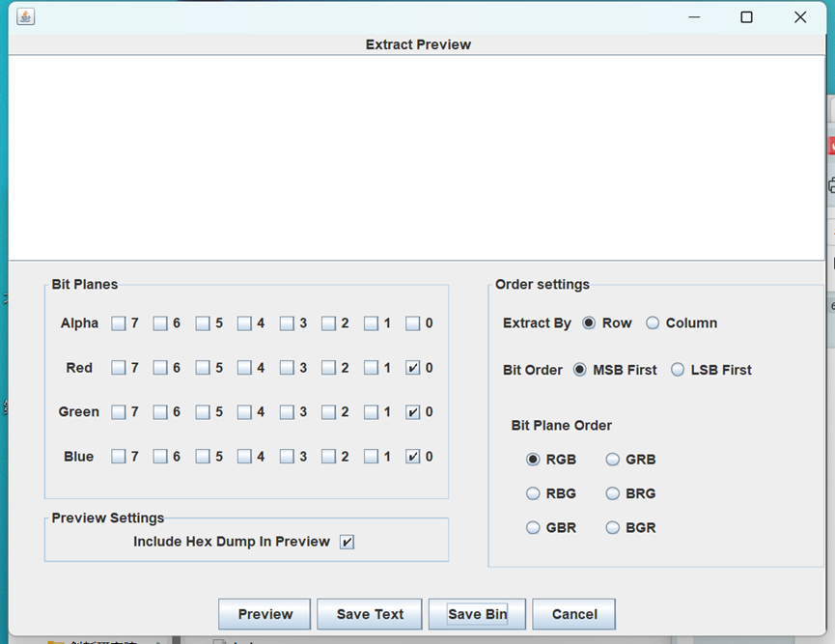Check the Red bit 4 checkbox

coord(244,368)
